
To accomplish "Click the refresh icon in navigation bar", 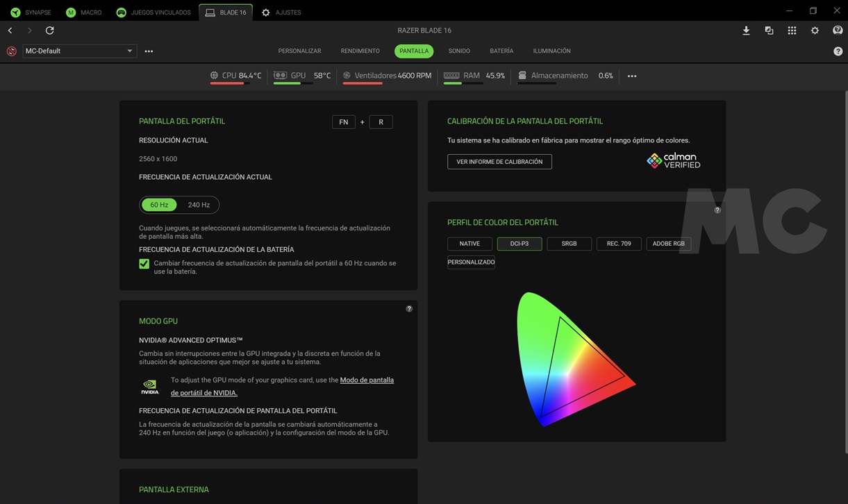I will pos(49,31).
